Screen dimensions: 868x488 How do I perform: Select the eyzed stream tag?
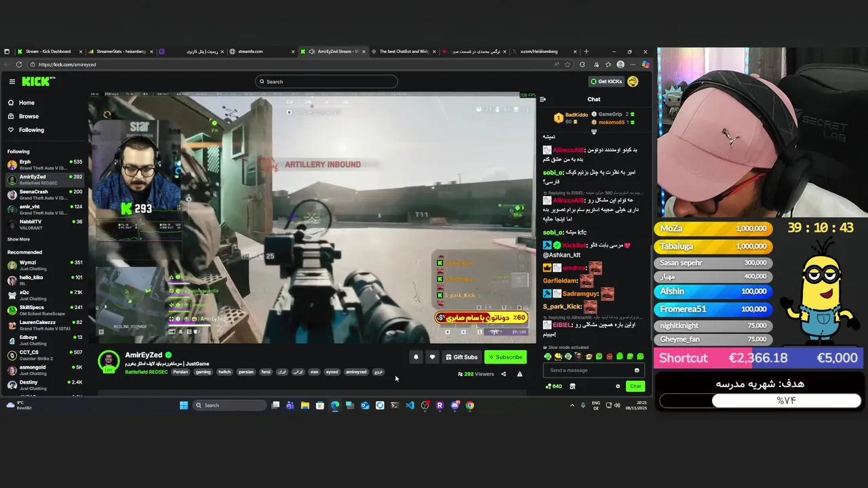[x=332, y=371]
